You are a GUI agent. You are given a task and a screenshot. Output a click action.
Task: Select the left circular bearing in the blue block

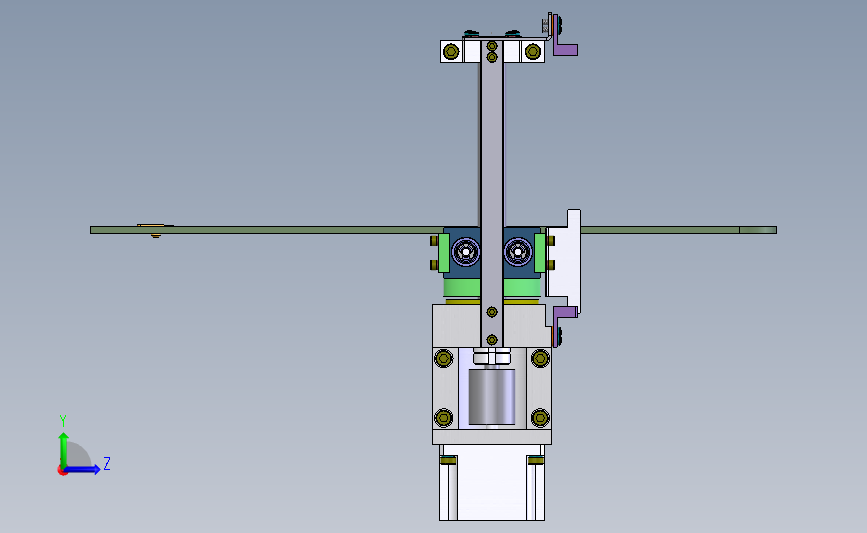466,252
